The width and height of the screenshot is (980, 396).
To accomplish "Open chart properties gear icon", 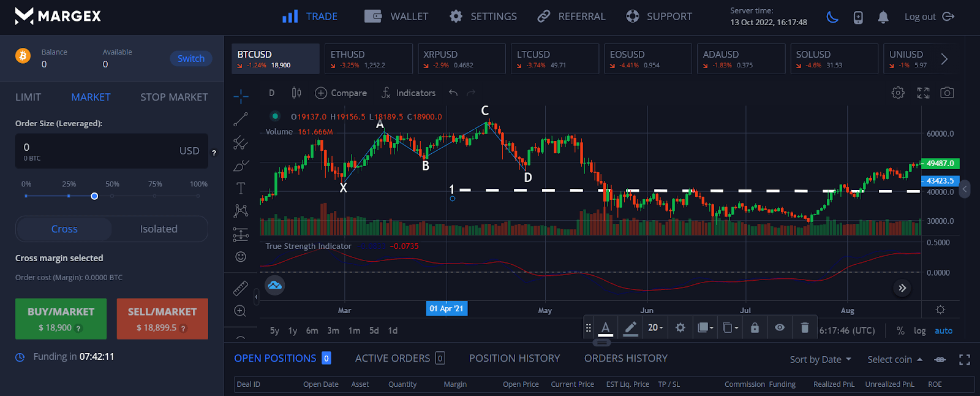I will coord(898,93).
